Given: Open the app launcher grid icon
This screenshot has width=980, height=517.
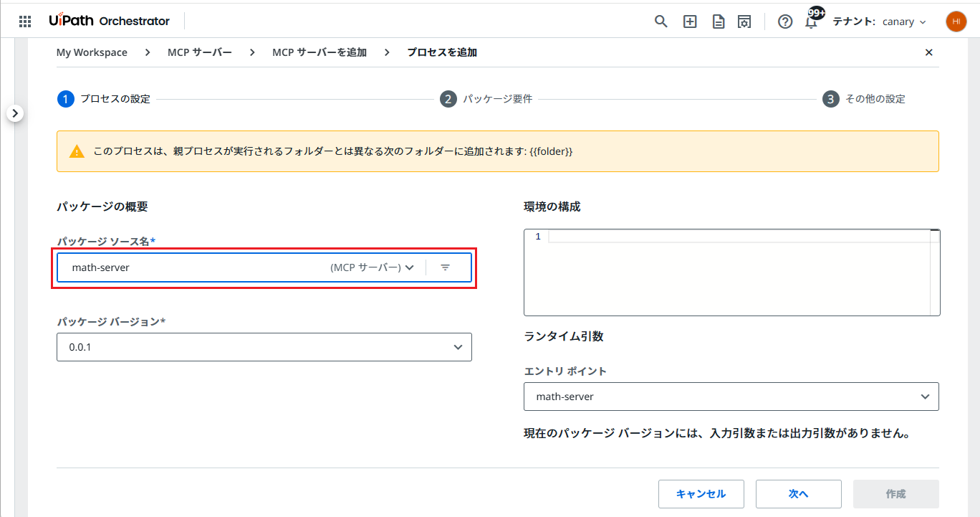Looking at the screenshot, I should [x=25, y=22].
